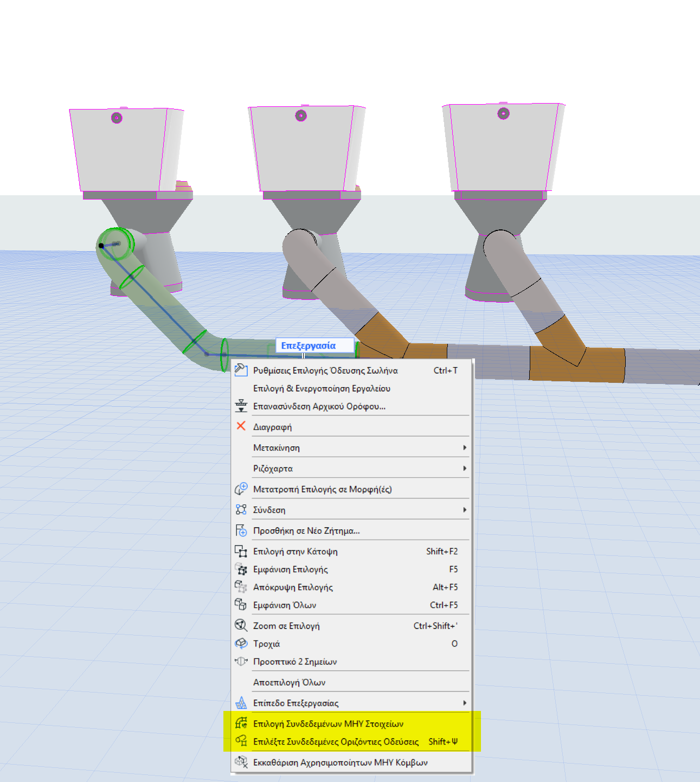The width and height of the screenshot is (700, 782).
Task: Open the Επίπεδο Επεξεργασίας submenu arrow
Action: (x=465, y=703)
